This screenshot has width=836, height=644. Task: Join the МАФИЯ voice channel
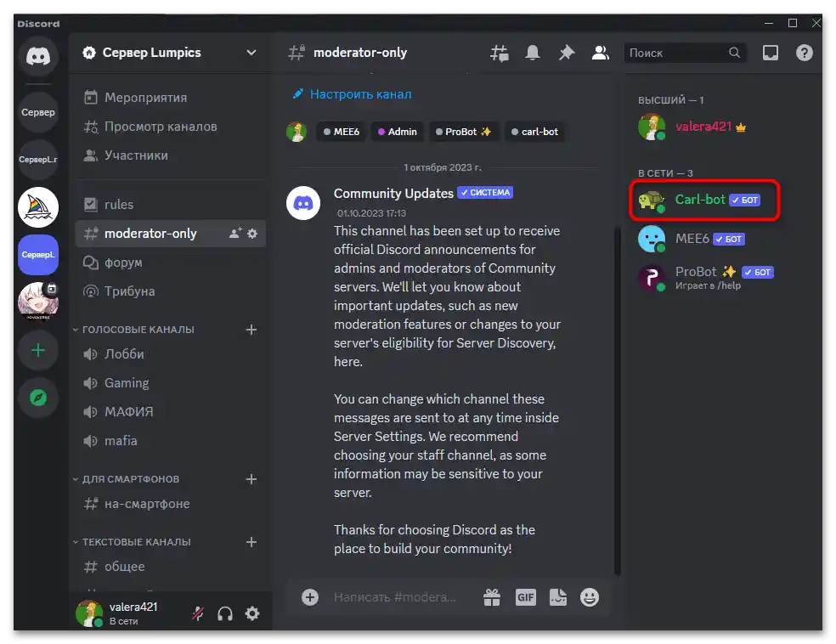coord(171,412)
